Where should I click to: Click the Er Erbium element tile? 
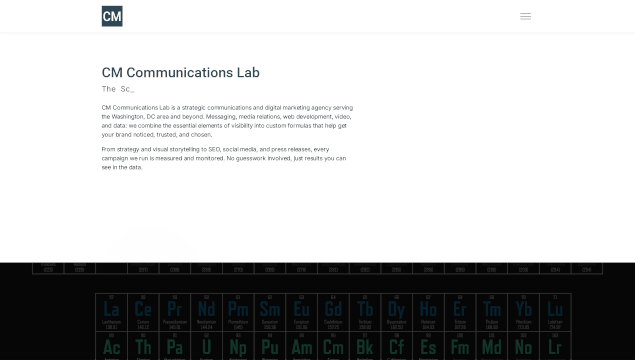point(460,312)
